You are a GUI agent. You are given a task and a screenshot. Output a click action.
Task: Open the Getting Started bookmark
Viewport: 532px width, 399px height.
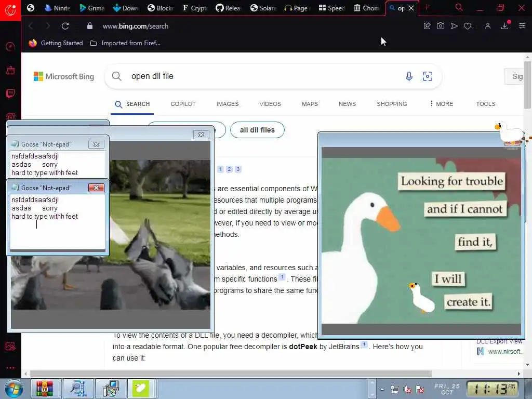coord(56,43)
